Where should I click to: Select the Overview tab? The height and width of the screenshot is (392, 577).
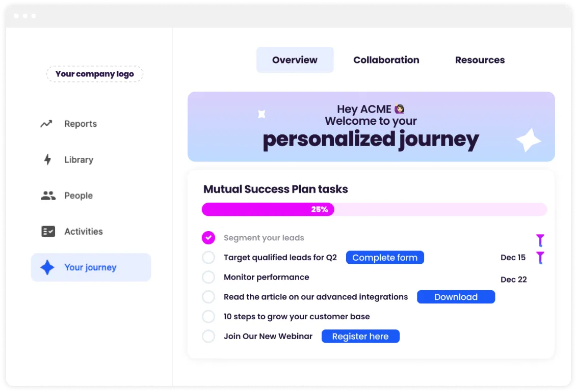(x=295, y=60)
